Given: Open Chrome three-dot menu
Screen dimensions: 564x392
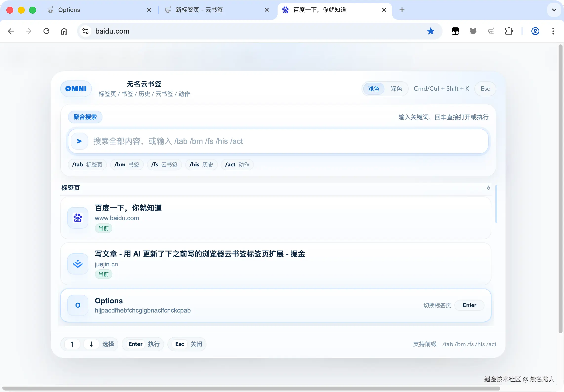Looking at the screenshot, I should pos(553,31).
